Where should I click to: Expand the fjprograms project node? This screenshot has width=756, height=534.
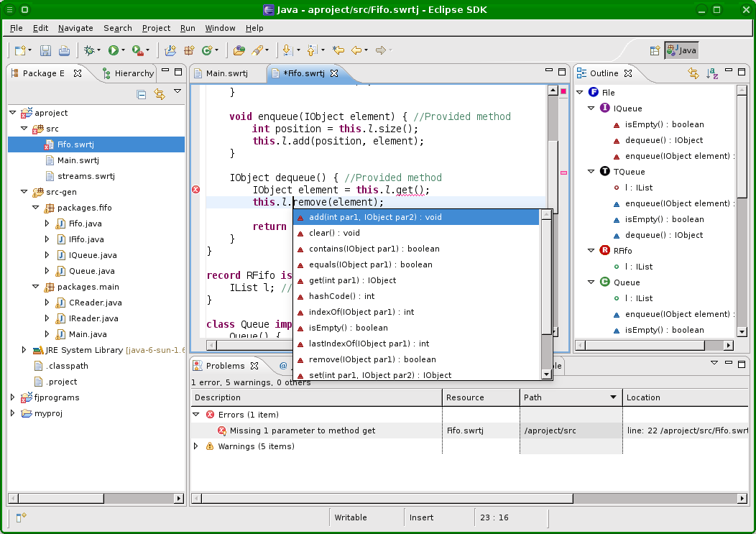[x=13, y=397]
